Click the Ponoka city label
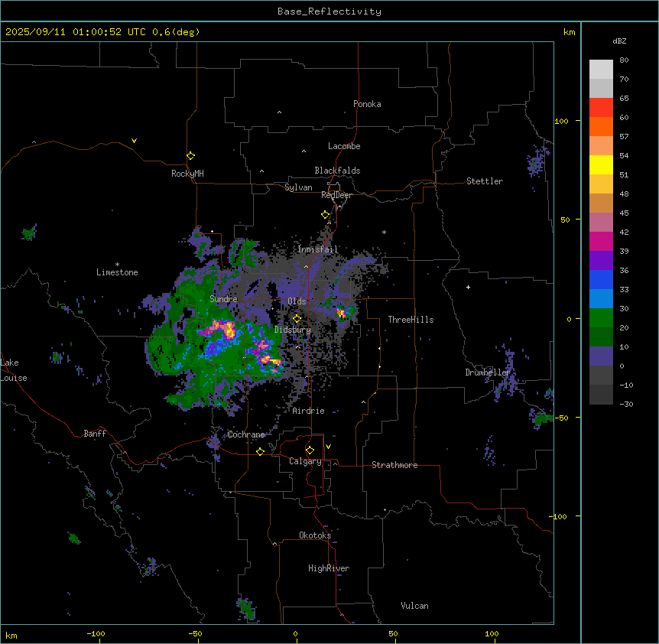 tap(367, 104)
